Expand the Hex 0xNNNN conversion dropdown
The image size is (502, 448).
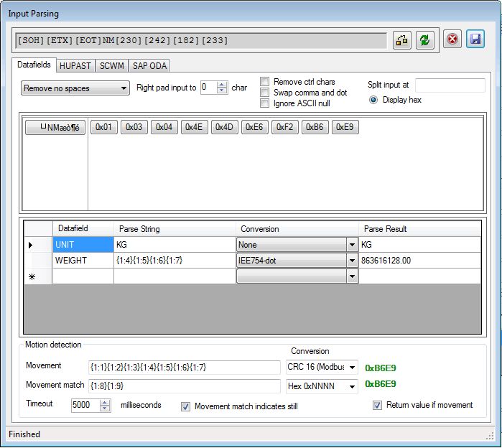pos(352,386)
